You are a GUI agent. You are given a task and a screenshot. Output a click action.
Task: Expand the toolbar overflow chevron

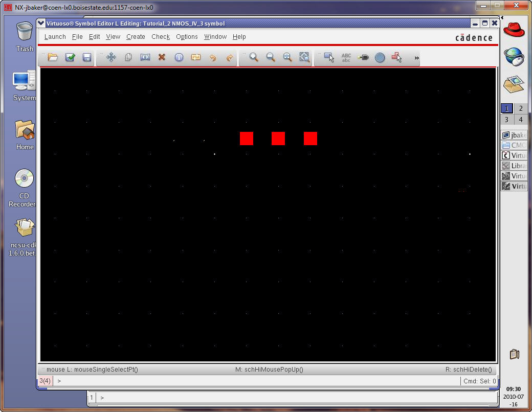tap(416, 58)
